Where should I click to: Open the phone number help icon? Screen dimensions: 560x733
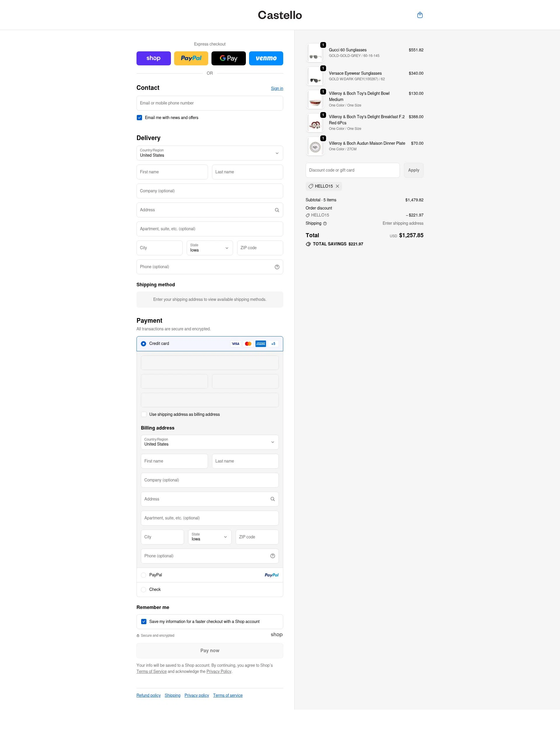point(277,266)
